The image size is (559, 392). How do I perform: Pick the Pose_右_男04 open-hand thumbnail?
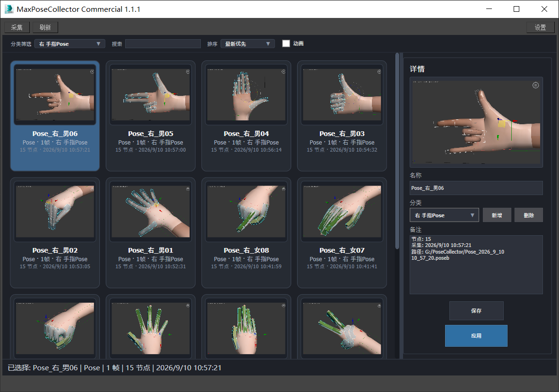click(246, 94)
